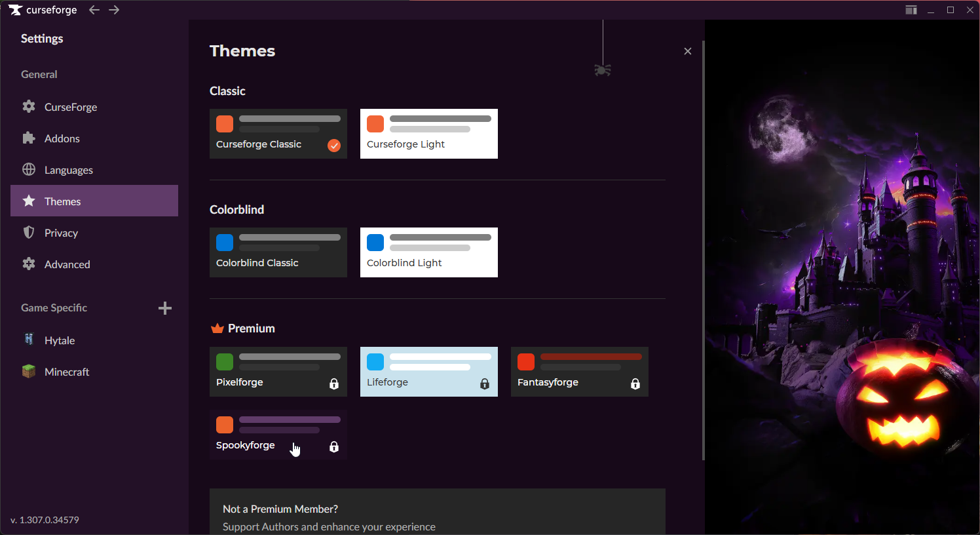Open Minecraft game-specific settings
Image resolution: width=980 pixels, height=535 pixels.
(x=94, y=371)
